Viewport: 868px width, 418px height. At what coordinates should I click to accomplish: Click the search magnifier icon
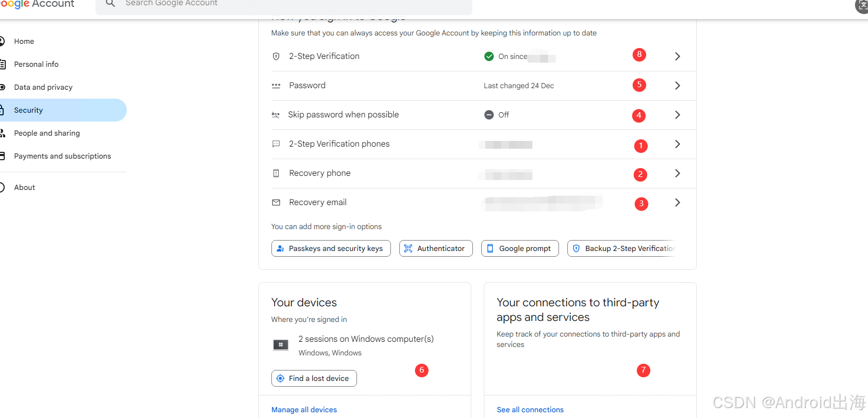pyautogui.click(x=110, y=4)
